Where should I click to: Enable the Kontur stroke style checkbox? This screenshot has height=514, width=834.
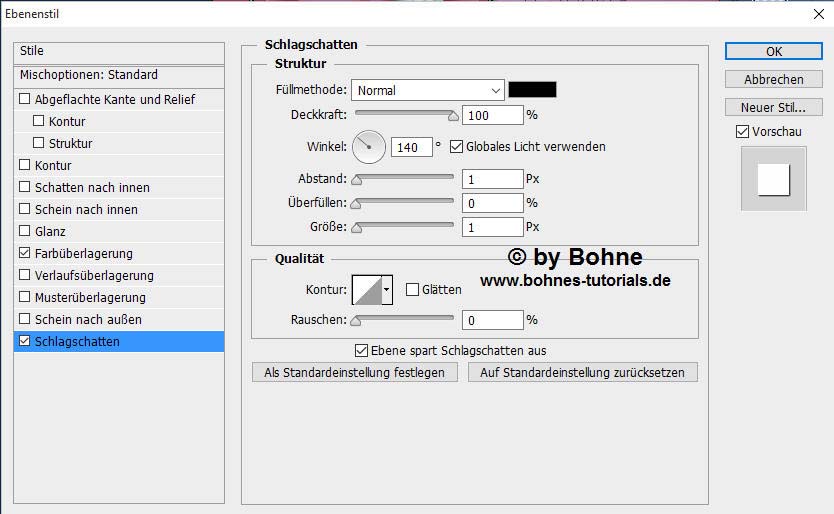pos(25,166)
